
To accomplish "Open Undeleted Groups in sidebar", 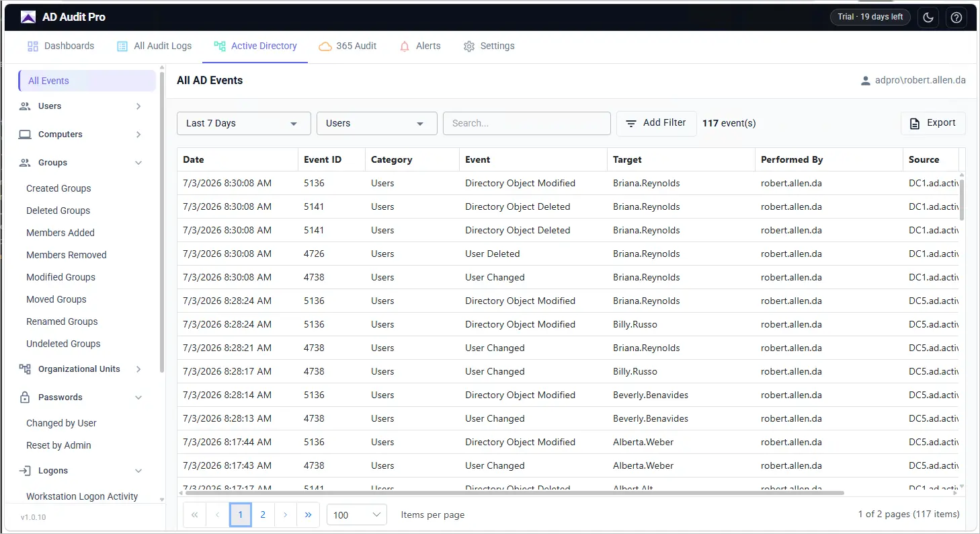I will pyautogui.click(x=63, y=344).
